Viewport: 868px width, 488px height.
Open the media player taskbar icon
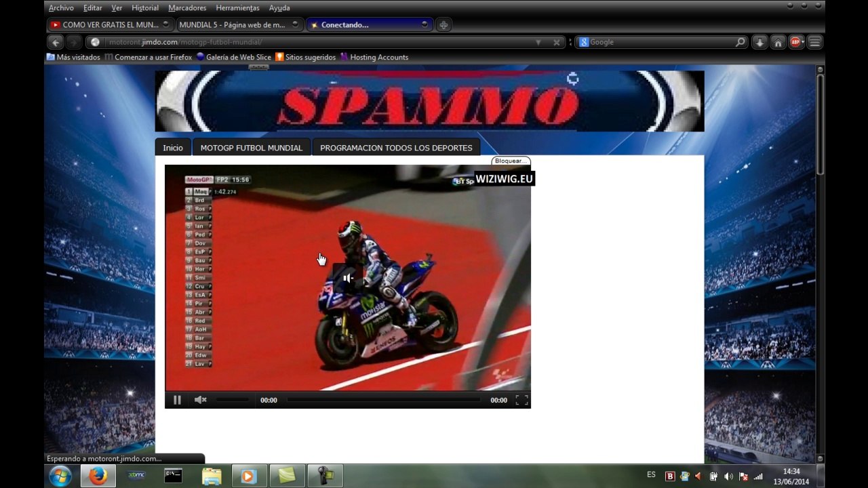pyautogui.click(x=249, y=476)
